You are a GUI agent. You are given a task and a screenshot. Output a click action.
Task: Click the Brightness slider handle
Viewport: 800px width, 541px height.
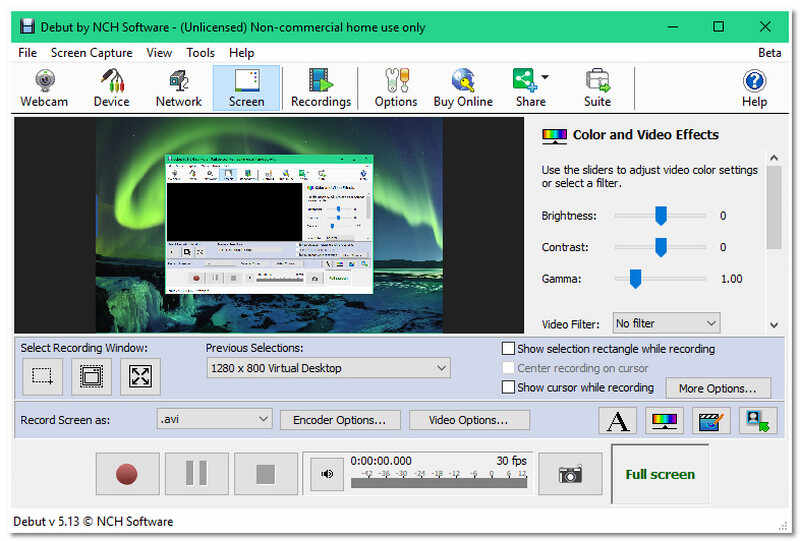click(660, 216)
